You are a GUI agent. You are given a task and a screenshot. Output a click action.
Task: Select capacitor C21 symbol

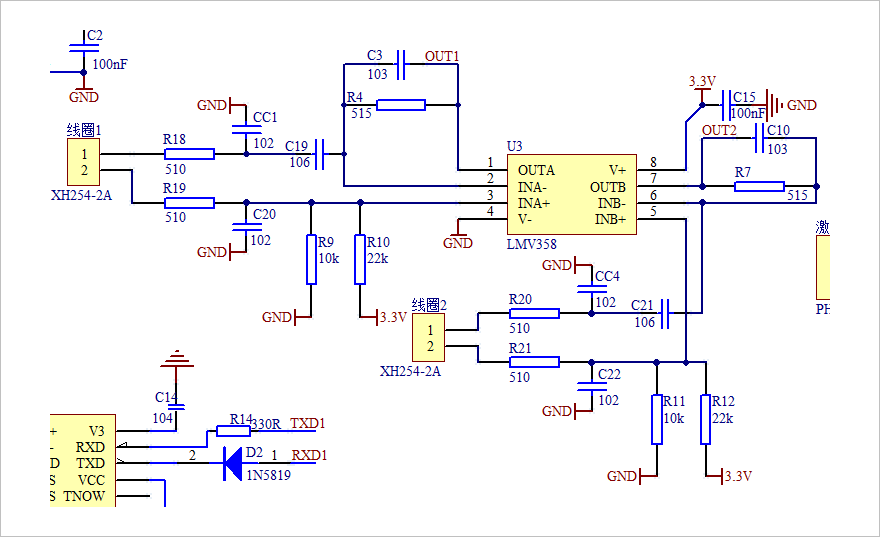[665, 313]
